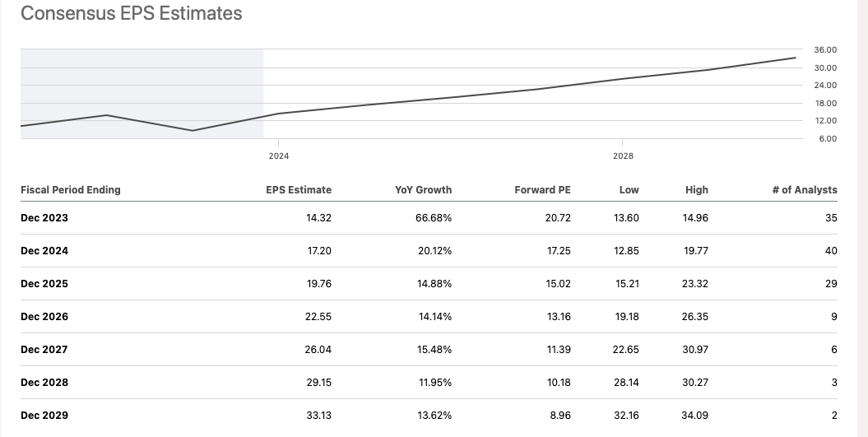This screenshot has width=868, height=437.
Task: Select the "Forward PE" column header
Action: click(x=542, y=190)
